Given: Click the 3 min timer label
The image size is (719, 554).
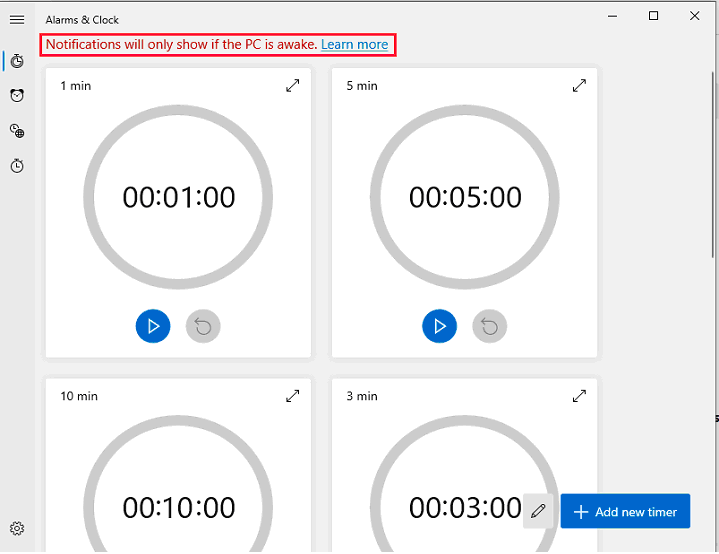Looking at the screenshot, I should point(362,396).
